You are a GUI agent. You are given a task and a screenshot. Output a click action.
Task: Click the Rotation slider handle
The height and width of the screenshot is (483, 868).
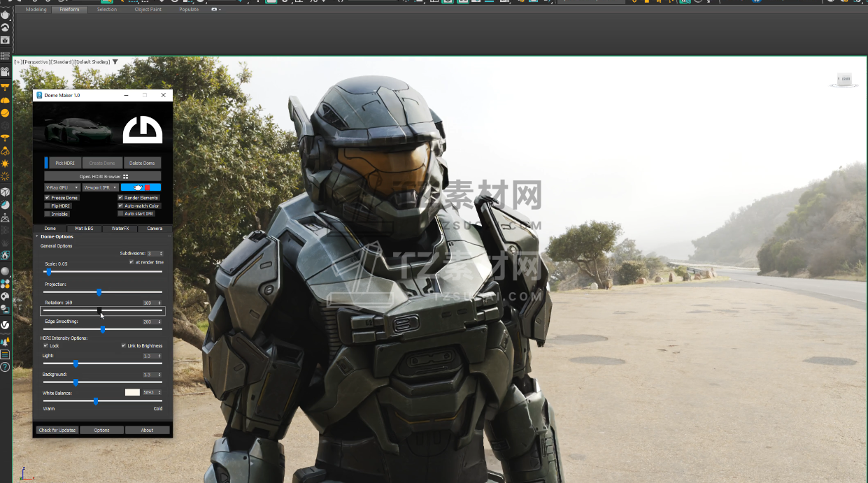coord(99,310)
